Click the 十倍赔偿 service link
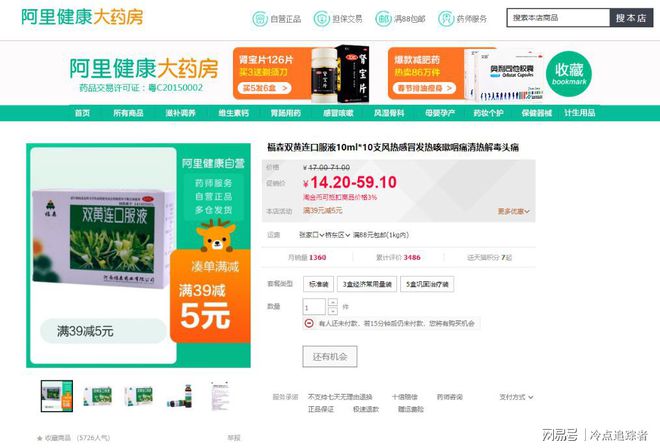 [x=405, y=397]
